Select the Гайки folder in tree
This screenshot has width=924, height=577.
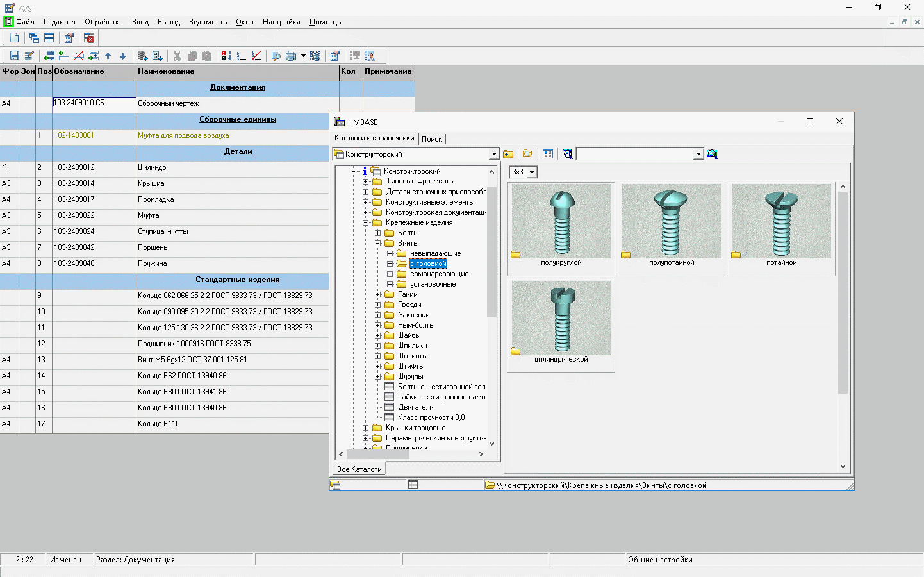point(408,294)
